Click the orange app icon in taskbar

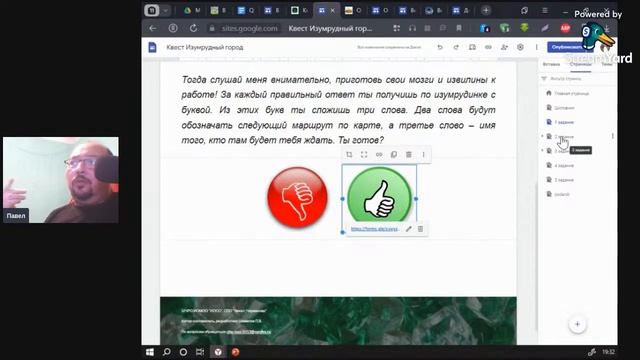pyautogui.click(x=236, y=352)
